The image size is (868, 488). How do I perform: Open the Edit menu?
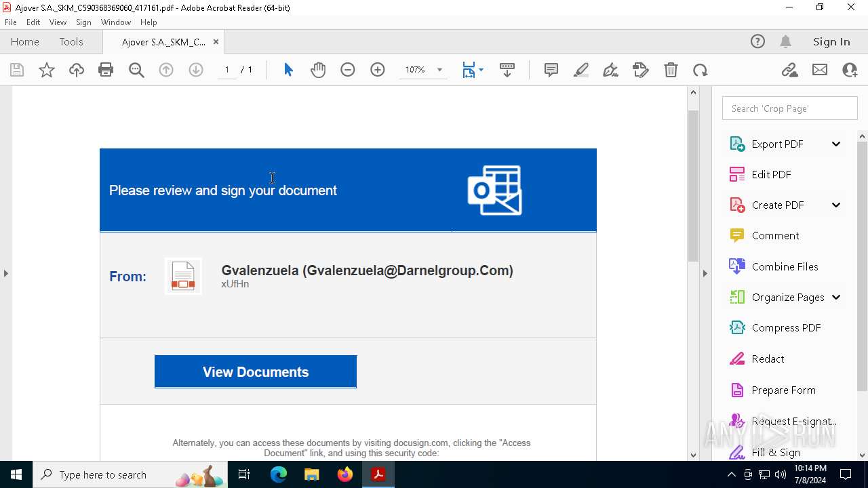pos(33,22)
